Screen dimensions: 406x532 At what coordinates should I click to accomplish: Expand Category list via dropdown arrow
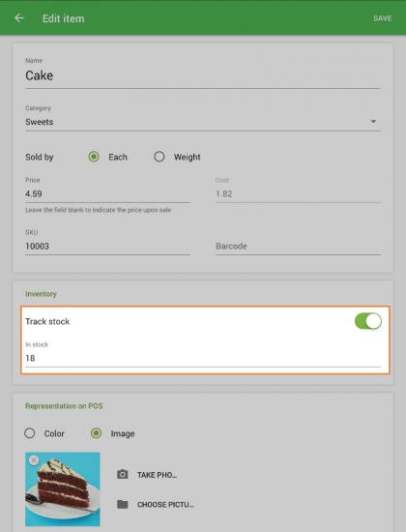coord(373,122)
